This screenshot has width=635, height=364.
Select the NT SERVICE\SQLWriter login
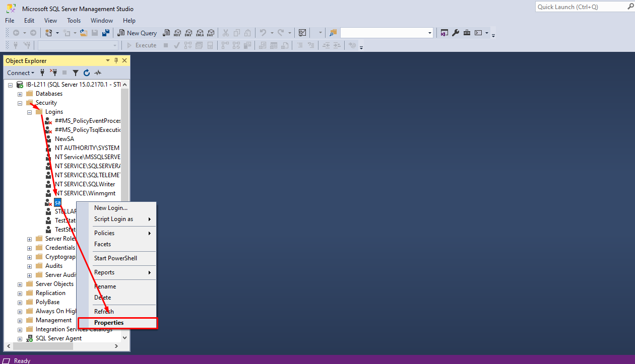click(x=85, y=184)
